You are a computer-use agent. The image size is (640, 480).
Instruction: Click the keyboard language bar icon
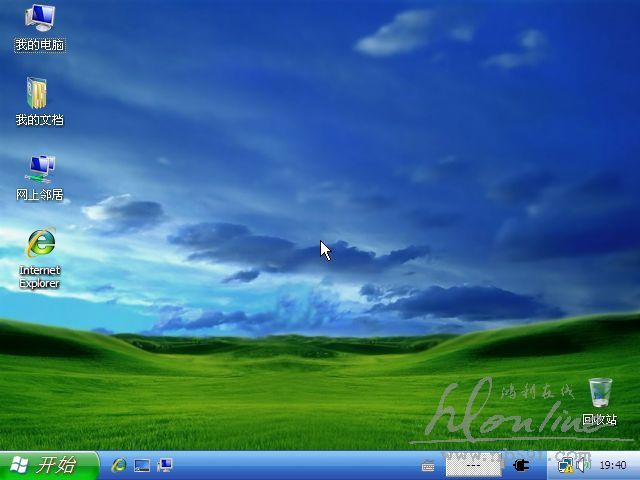(x=428, y=465)
